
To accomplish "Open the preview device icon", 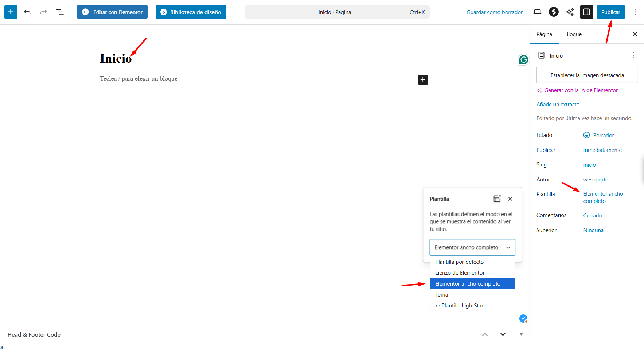I will [x=537, y=12].
